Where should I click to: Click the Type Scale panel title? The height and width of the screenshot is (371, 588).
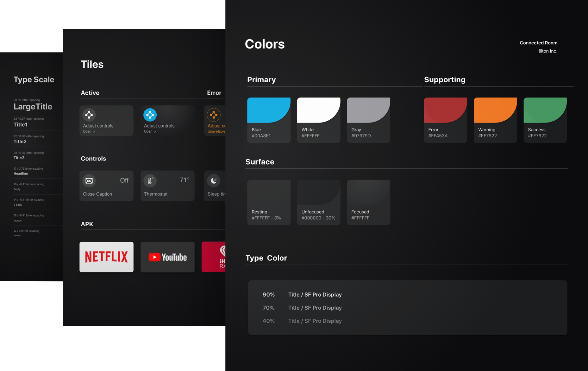click(34, 79)
